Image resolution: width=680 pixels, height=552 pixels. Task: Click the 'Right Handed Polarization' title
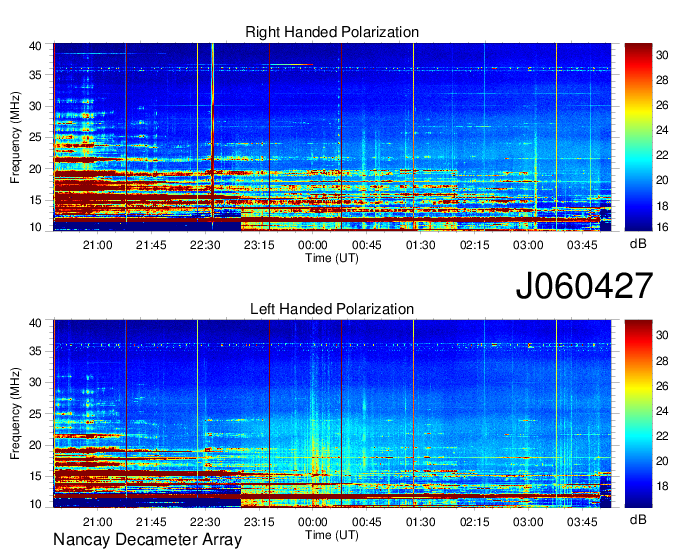[x=332, y=32]
